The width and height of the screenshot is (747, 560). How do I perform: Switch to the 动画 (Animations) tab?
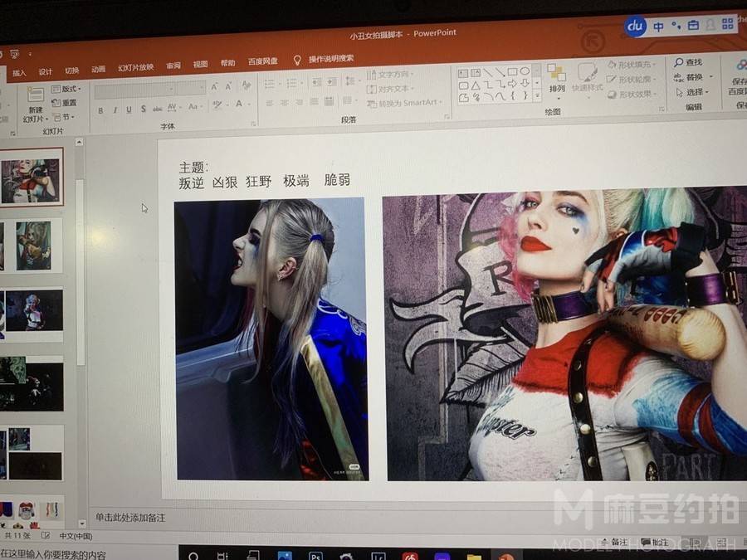[x=99, y=70]
